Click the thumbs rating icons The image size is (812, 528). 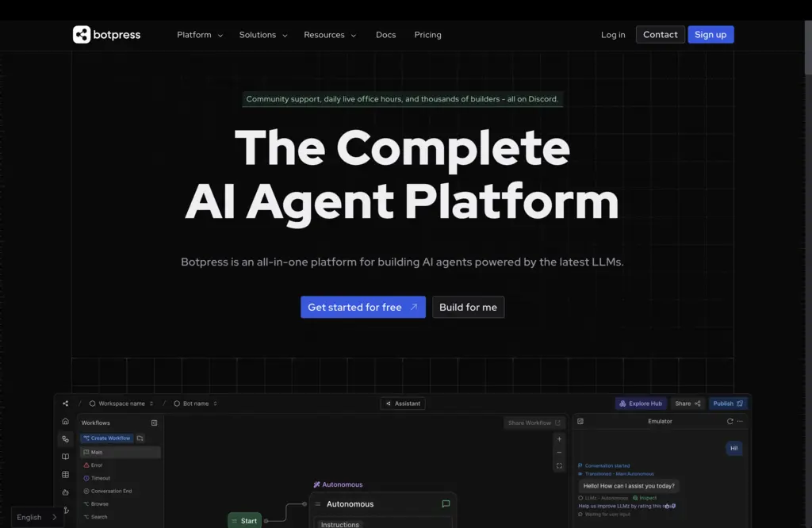click(670, 507)
